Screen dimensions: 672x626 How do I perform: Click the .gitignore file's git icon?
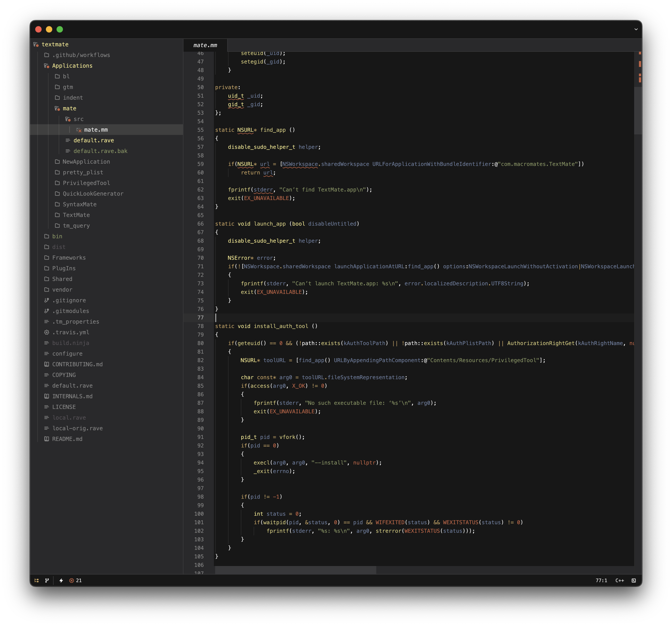click(x=47, y=300)
